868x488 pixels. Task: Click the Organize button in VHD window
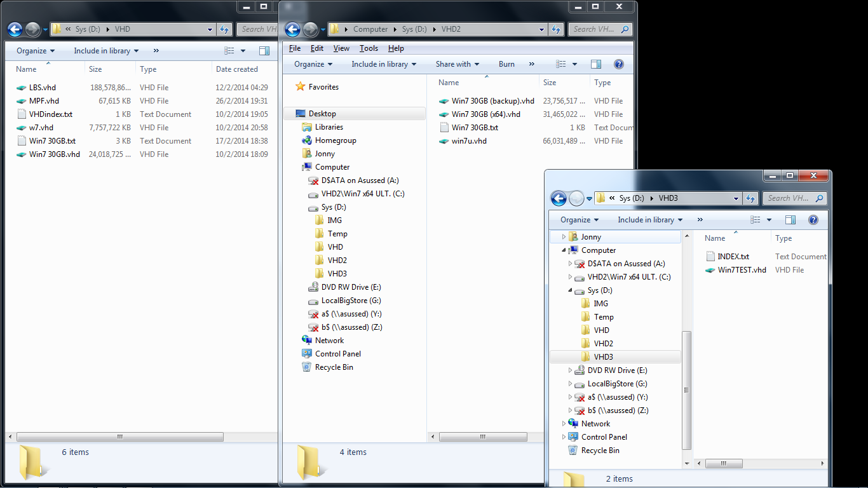click(36, 51)
